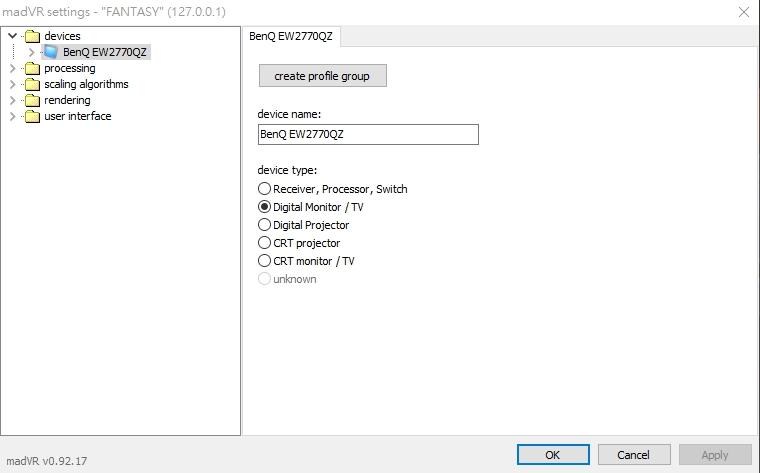Image resolution: width=760 pixels, height=473 pixels.
Task: Close the madVR settings window
Action: (743, 12)
